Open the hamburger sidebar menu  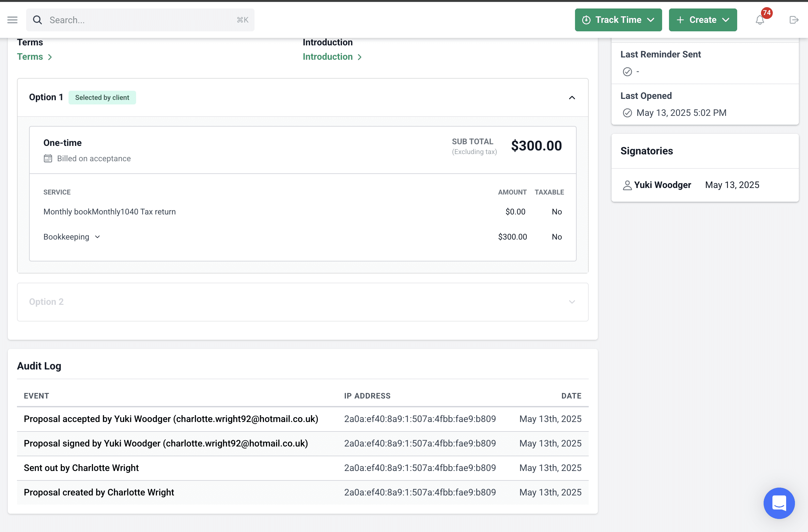coord(12,20)
